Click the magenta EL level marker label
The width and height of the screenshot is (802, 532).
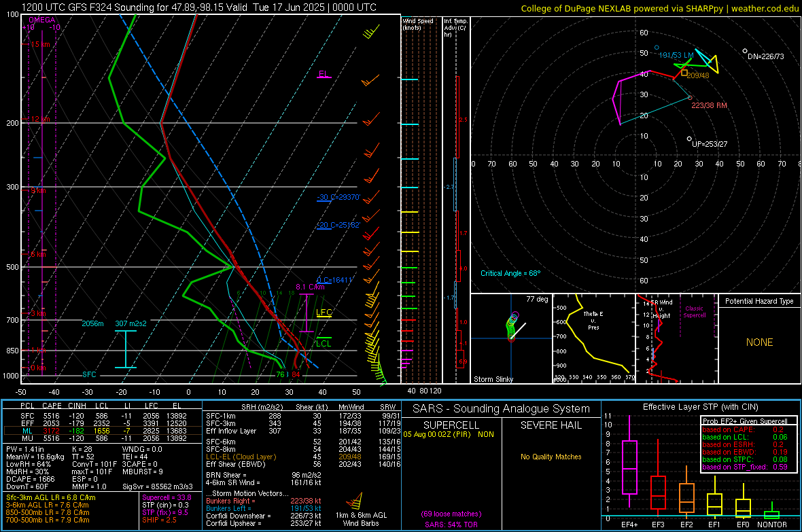[x=324, y=73]
